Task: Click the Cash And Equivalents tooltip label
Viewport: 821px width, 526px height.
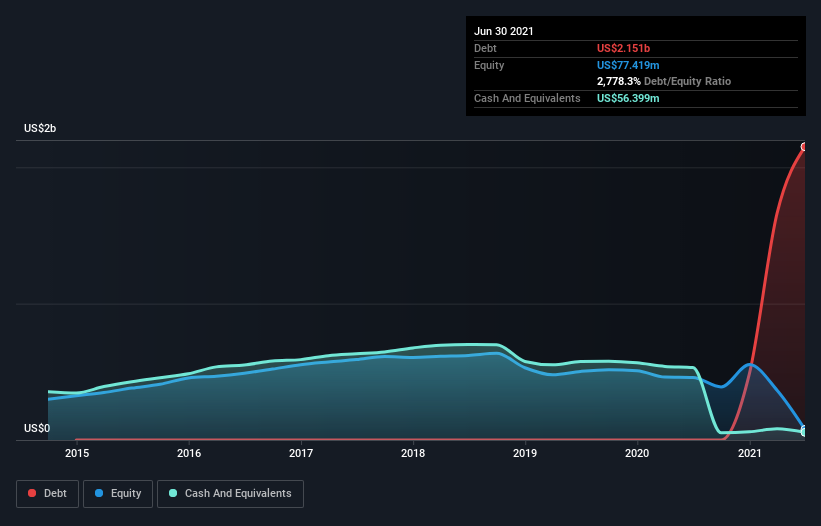Action: (527, 98)
